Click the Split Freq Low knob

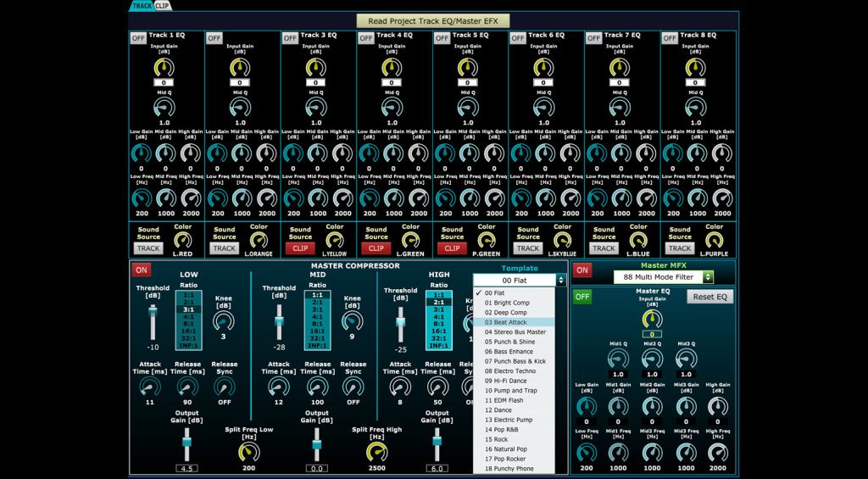[248, 451]
